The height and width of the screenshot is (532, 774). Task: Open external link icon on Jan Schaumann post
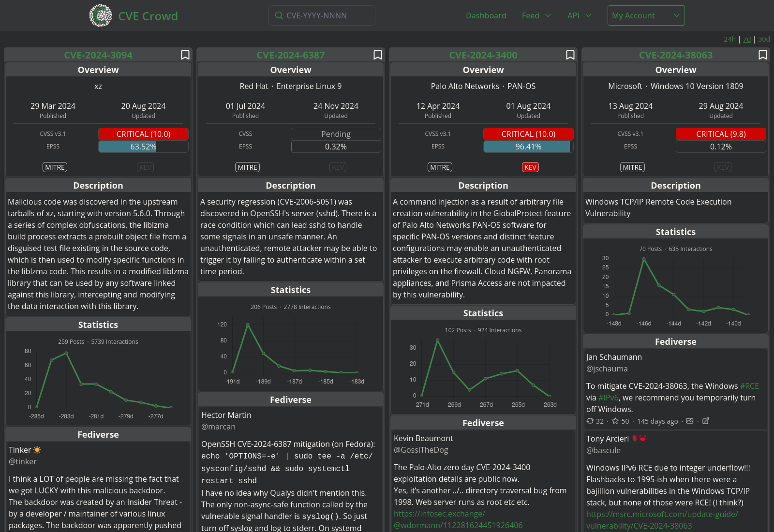706,421
